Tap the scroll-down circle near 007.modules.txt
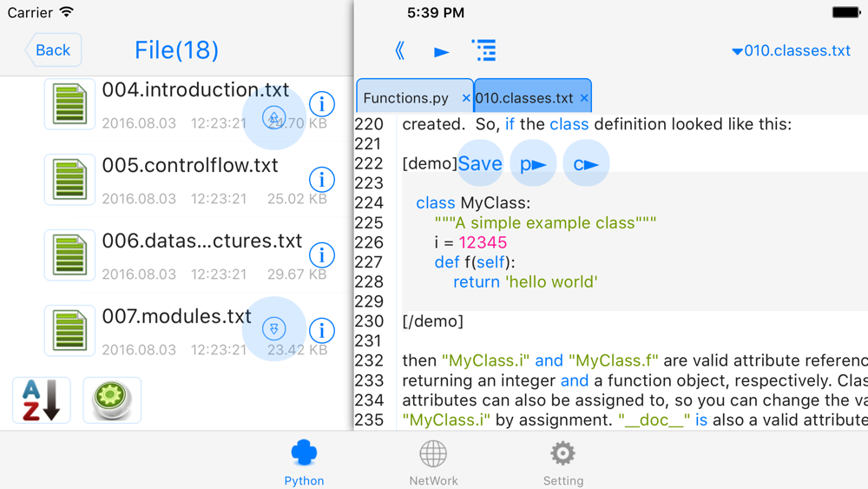Image resolution: width=868 pixels, height=489 pixels. 274,329
